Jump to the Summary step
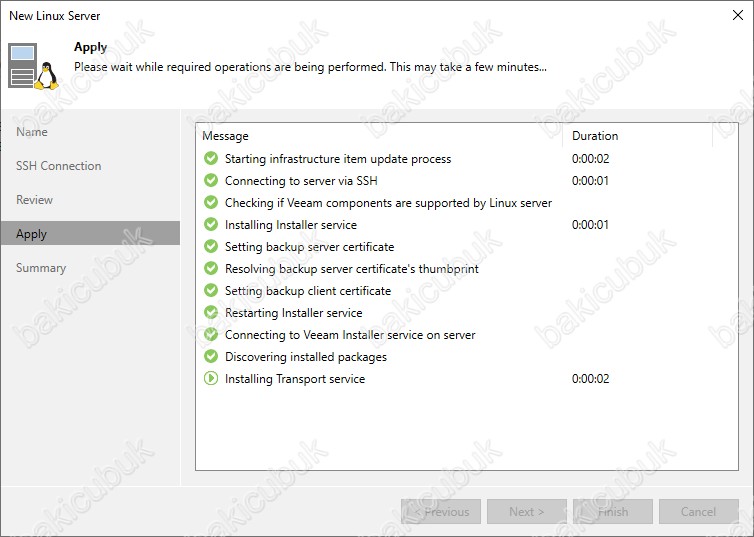Viewport: 754px width, 537px height. [41, 268]
